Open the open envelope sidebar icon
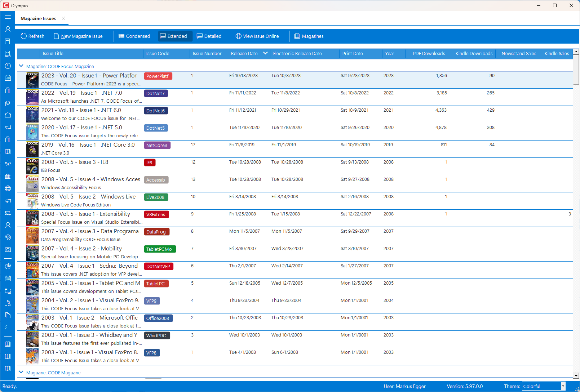Viewport: 580px width, 392px height. point(8,115)
